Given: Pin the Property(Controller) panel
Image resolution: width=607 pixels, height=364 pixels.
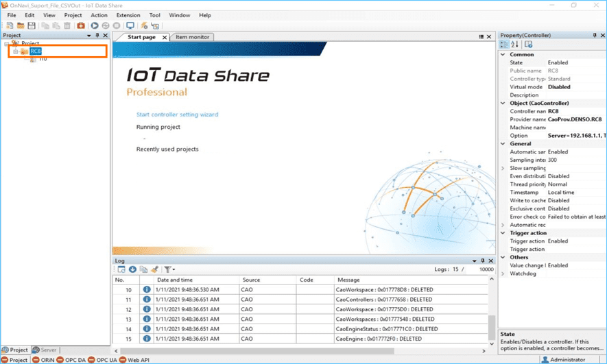Looking at the screenshot, I should [x=595, y=35].
